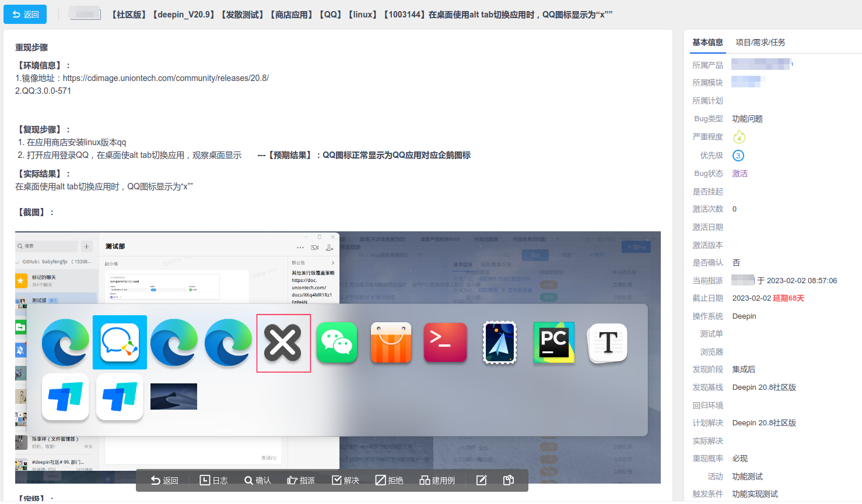Click the plus button beside chat search
This screenshot has height=504, width=862.
tap(87, 246)
